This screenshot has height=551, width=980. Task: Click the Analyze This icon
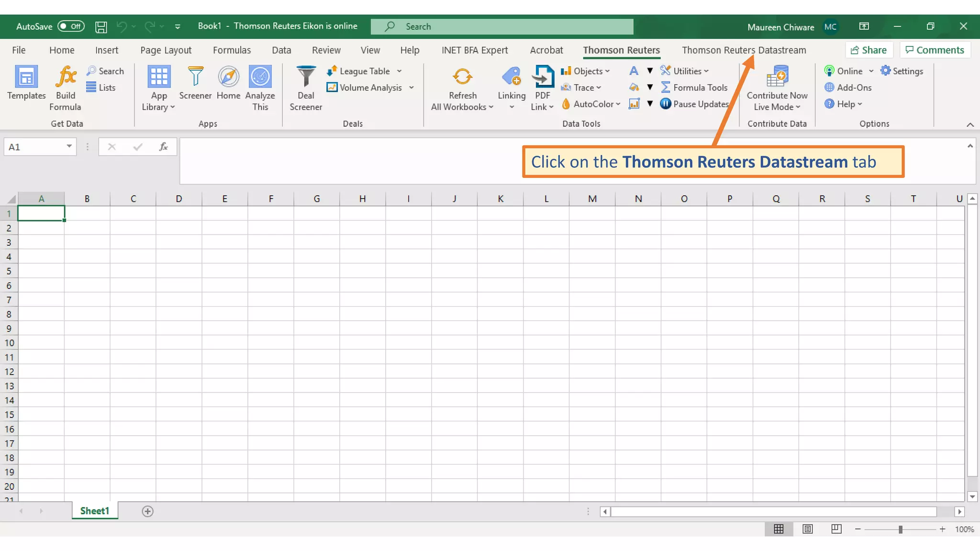(x=260, y=77)
